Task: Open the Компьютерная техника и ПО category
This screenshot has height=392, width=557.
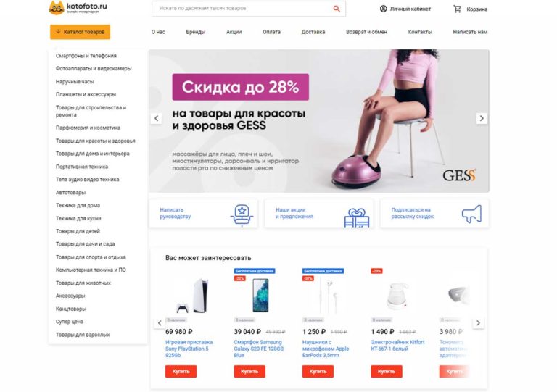Action: [x=91, y=270]
